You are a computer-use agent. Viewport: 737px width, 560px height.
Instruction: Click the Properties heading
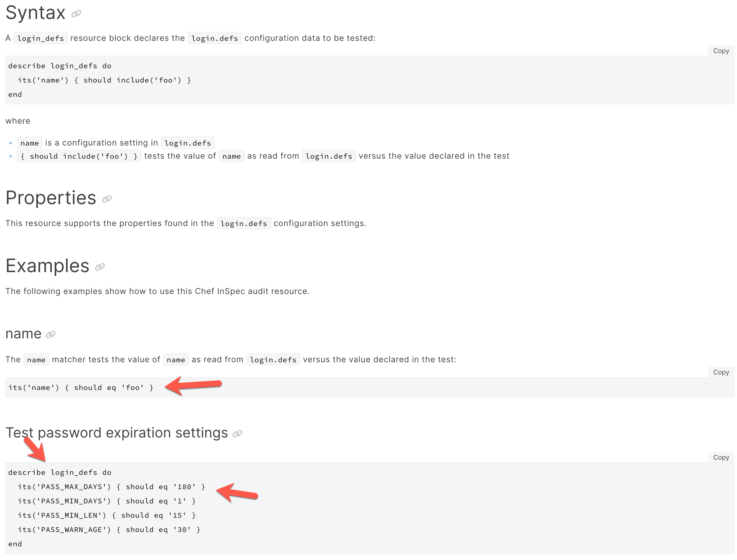coord(51,198)
